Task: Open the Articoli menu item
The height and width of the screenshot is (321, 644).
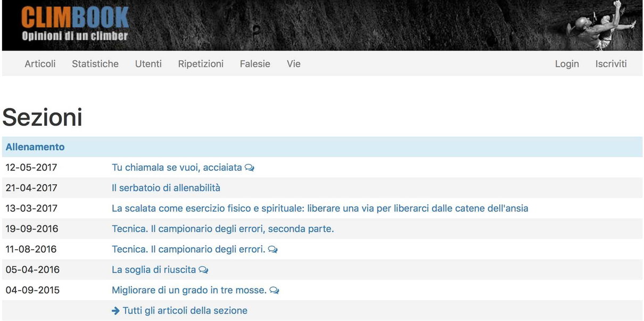Action: 40,64
